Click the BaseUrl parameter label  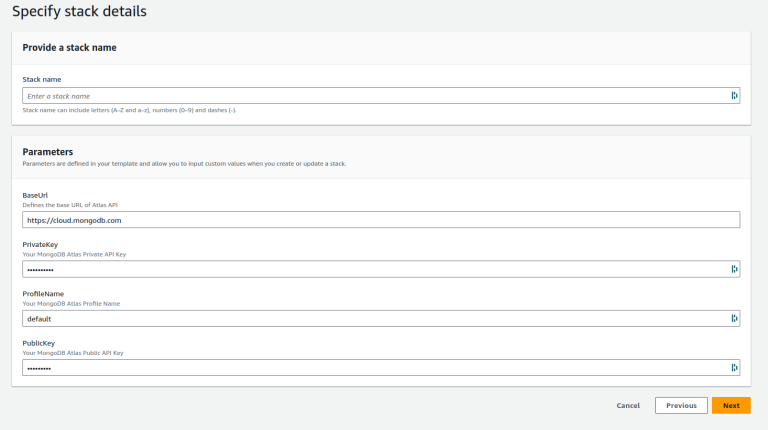coord(36,195)
